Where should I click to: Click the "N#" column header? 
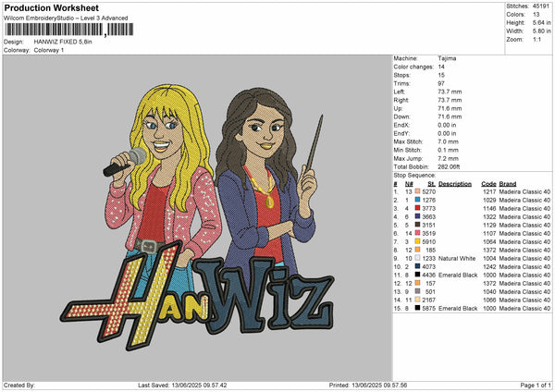(409, 184)
